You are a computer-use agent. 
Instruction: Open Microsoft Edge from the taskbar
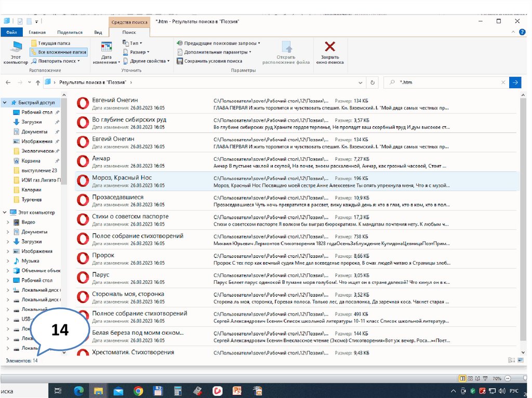point(78,391)
